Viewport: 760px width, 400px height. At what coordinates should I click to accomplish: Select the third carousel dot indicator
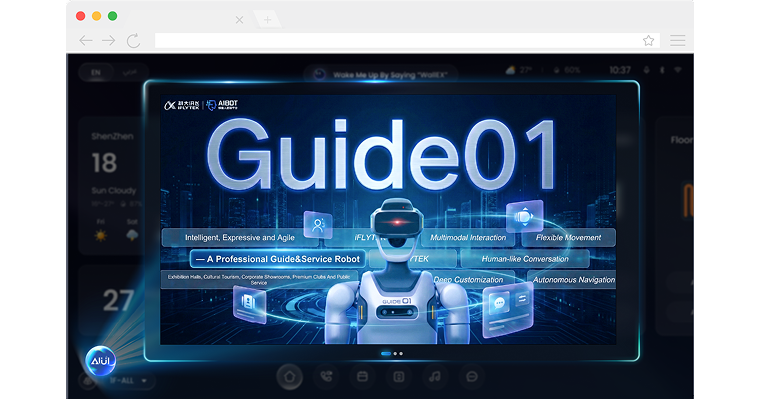pyautogui.click(x=401, y=353)
